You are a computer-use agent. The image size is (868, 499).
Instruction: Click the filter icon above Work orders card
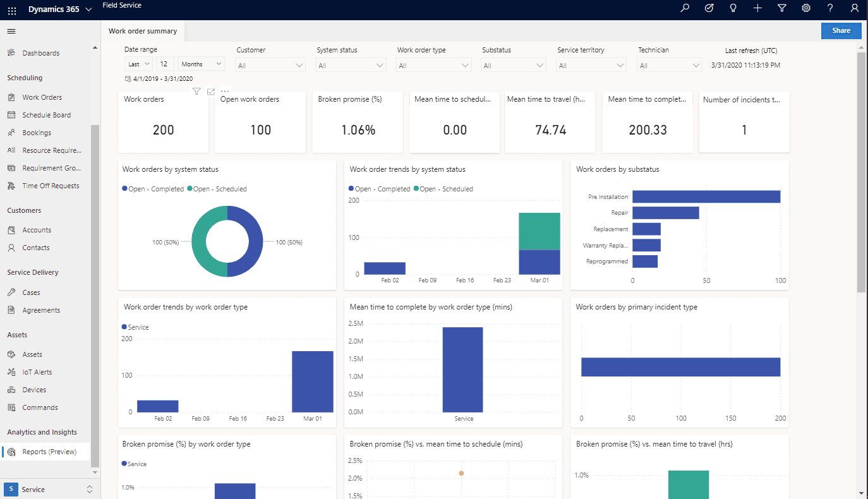pos(196,92)
